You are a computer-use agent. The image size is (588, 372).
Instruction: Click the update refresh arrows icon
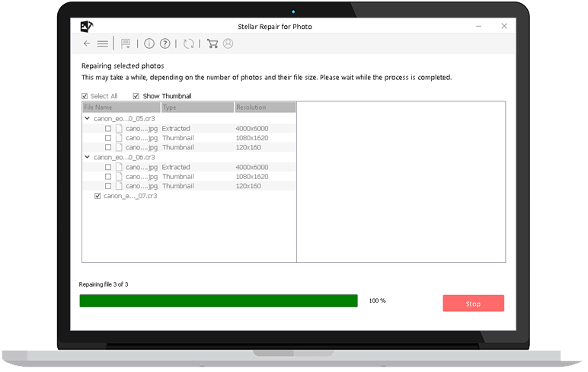(189, 44)
